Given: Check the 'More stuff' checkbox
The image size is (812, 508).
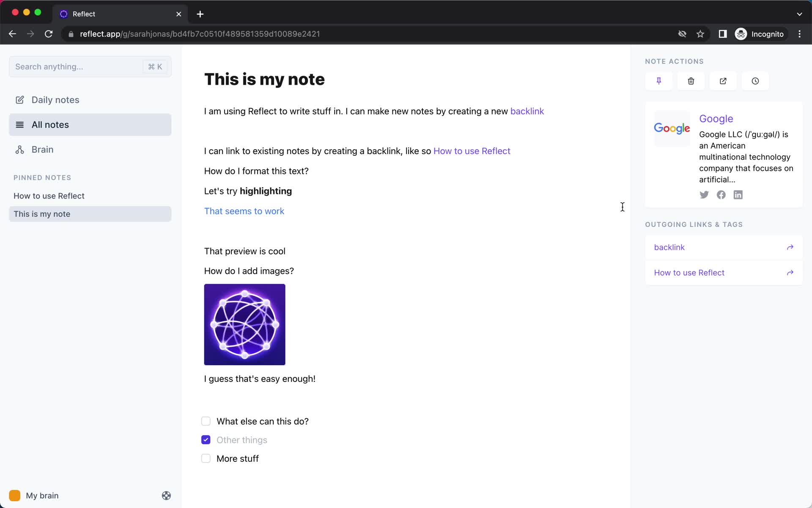Looking at the screenshot, I should pos(206,458).
